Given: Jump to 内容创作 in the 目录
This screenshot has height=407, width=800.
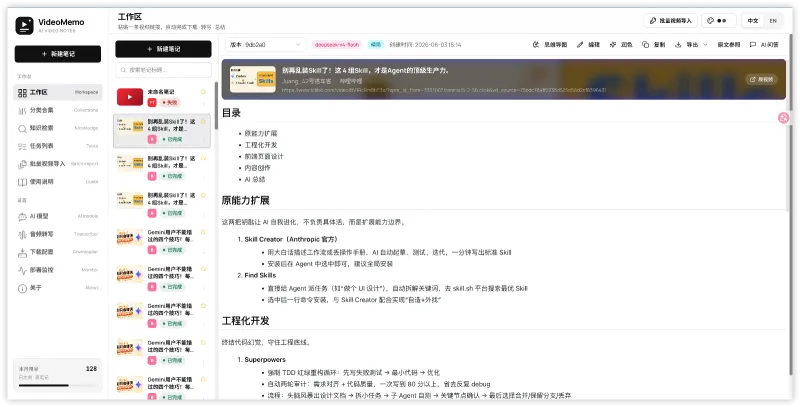Looking at the screenshot, I should (258, 168).
